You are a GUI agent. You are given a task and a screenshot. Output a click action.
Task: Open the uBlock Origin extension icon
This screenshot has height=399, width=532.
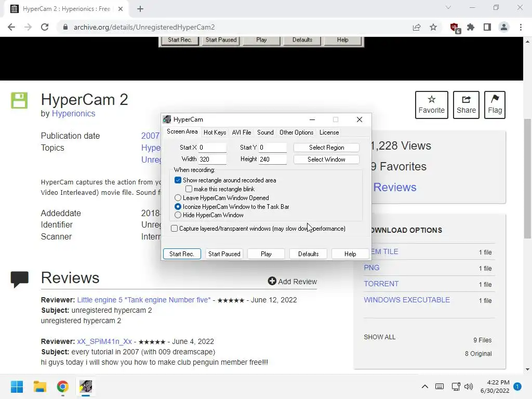[455, 28]
